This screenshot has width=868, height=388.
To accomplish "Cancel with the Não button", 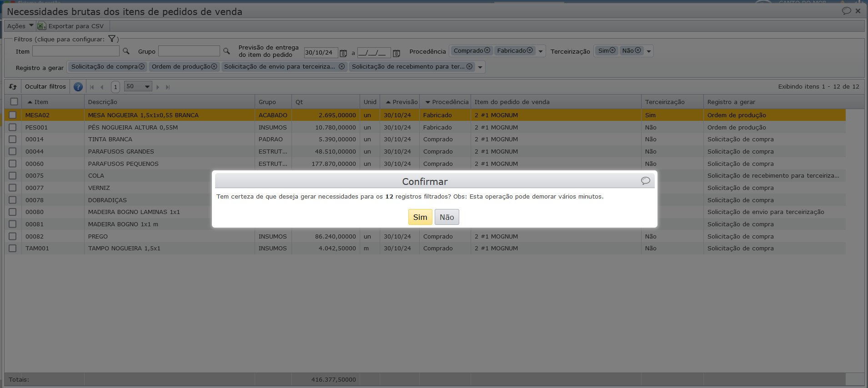I will (x=447, y=217).
